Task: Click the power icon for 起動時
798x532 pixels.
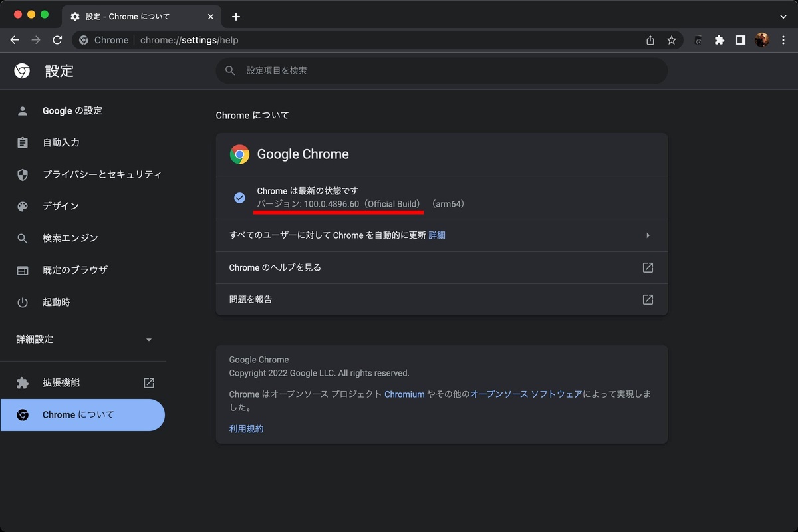Action: 23,303
